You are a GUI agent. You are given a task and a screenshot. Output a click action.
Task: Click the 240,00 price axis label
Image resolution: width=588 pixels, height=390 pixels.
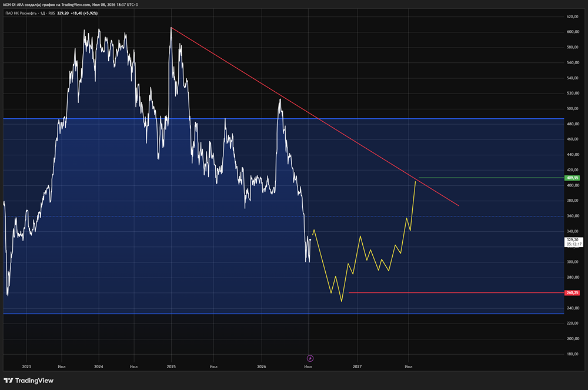(572, 308)
